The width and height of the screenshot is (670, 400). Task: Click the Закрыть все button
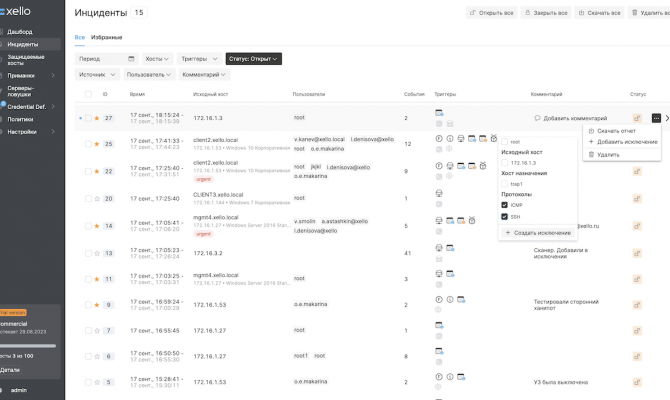coord(546,13)
